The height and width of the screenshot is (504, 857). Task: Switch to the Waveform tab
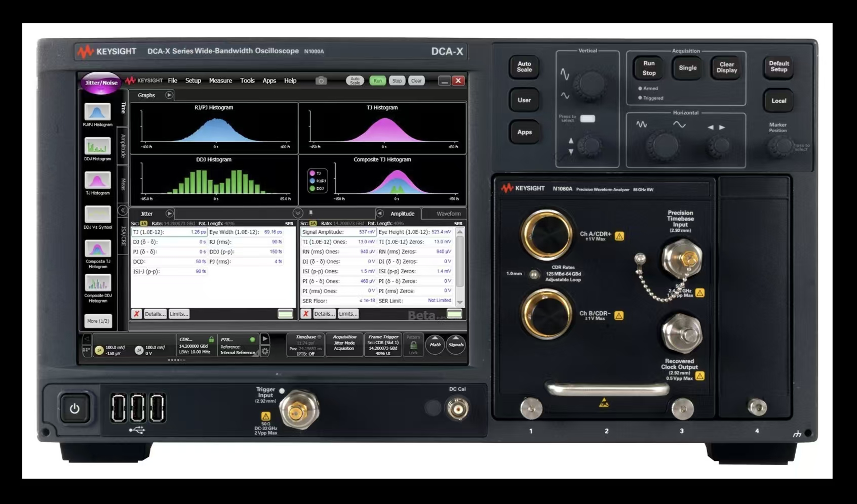pos(448,214)
